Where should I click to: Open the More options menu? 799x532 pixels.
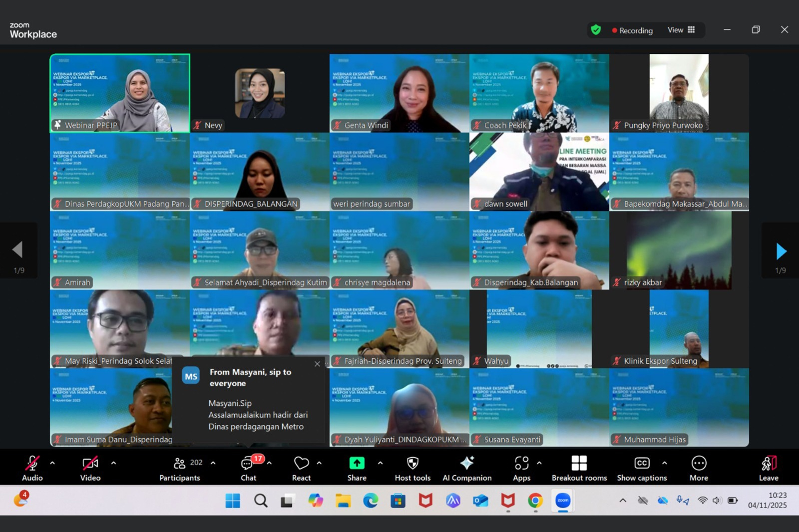coord(699,469)
